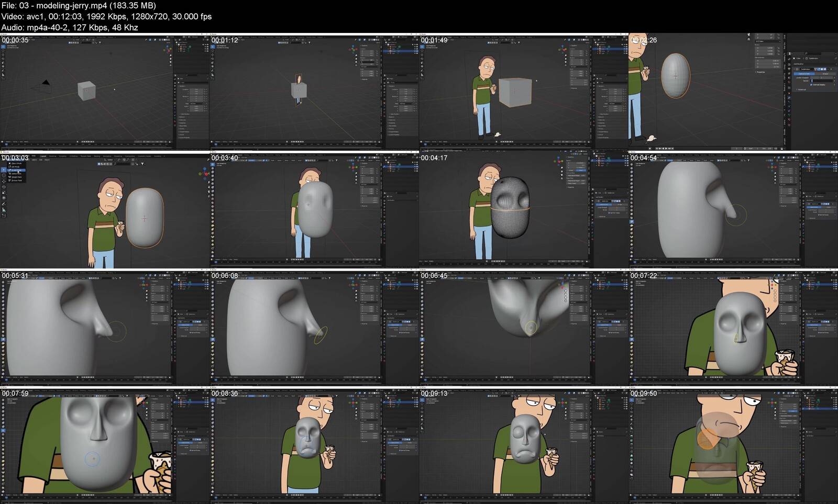This screenshot has width=838, height=504.
Task: Open the 00:00:35 video frame thumbnail
Action: tap(105, 92)
